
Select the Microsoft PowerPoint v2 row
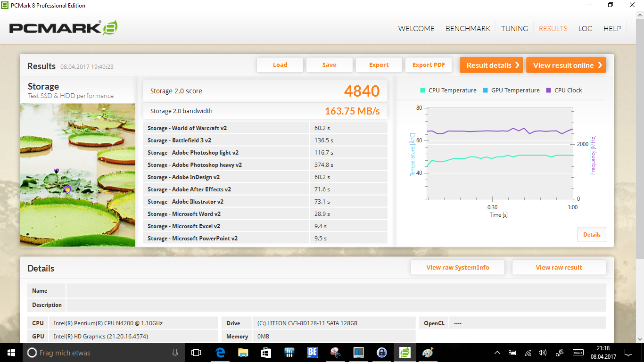point(265,238)
